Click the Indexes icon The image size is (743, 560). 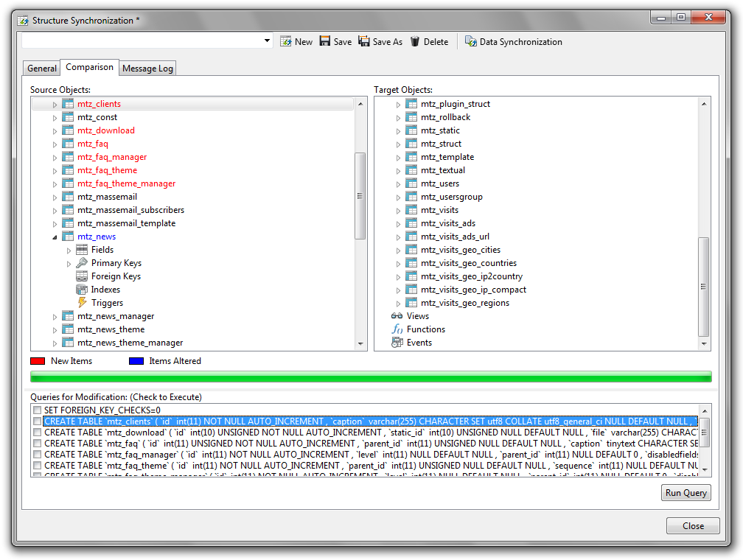coord(82,289)
